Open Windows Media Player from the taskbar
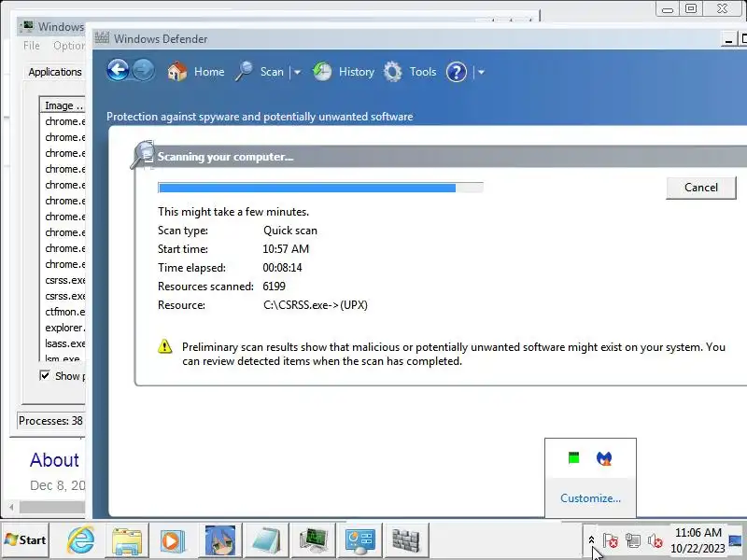This screenshot has height=560, width=747. point(173,540)
